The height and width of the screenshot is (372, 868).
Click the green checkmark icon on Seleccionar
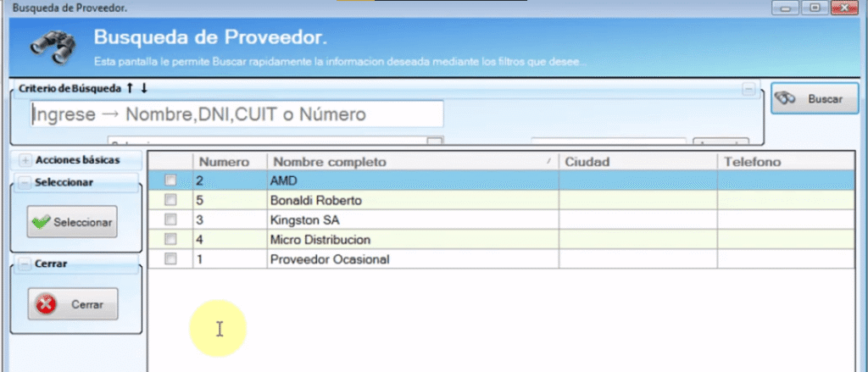[41, 223]
